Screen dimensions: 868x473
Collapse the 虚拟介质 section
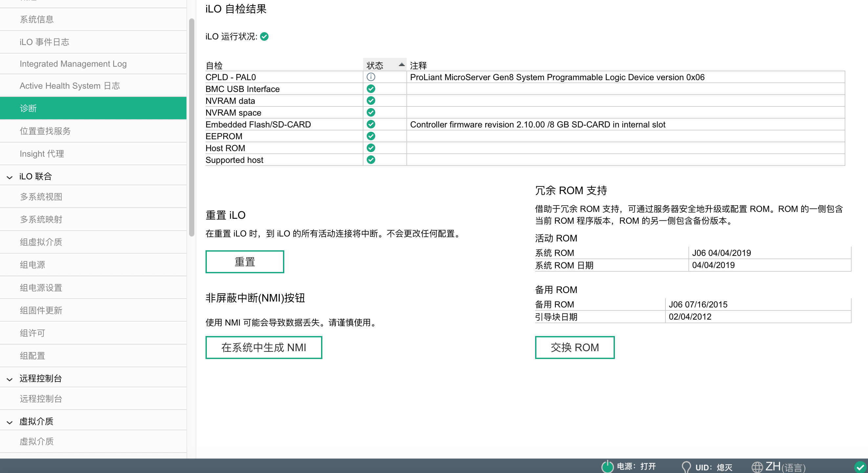pyautogui.click(x=10, y=422)
